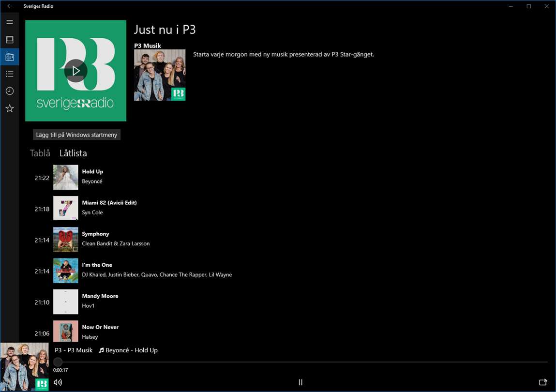Switch to the Tablå tab
This screenshot has height=392, width=556.
pyautogui.click(x=40, y=153)
